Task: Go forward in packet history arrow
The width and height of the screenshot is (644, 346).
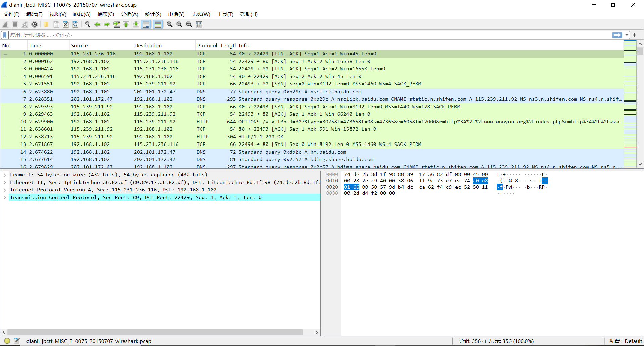Action: tap(107, 24)
